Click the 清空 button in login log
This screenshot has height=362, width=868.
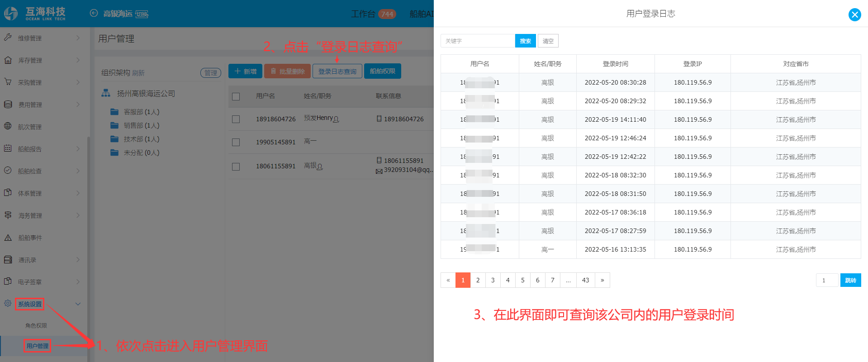pyautogui.click(x=548, y=41)
